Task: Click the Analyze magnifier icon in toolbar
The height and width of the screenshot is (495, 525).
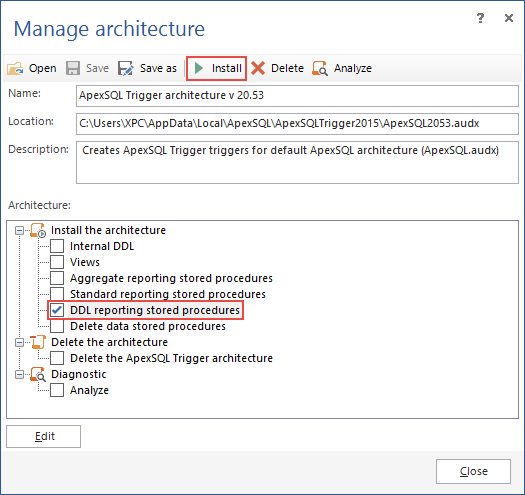Action: (320, 68)
